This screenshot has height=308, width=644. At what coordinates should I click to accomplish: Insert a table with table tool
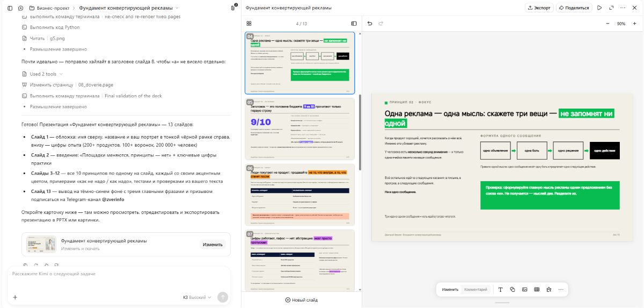pyautogui.click(x=537, y=290)
